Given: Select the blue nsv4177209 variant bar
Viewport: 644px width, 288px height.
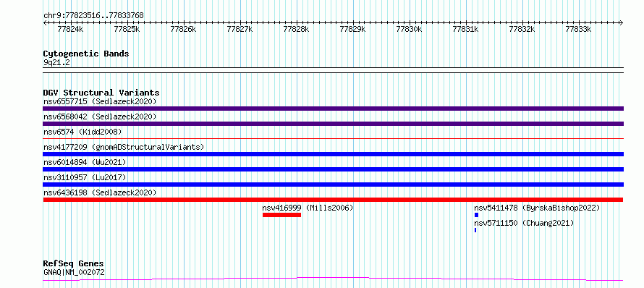Looking at the screenshot, I should click(333, 154).
